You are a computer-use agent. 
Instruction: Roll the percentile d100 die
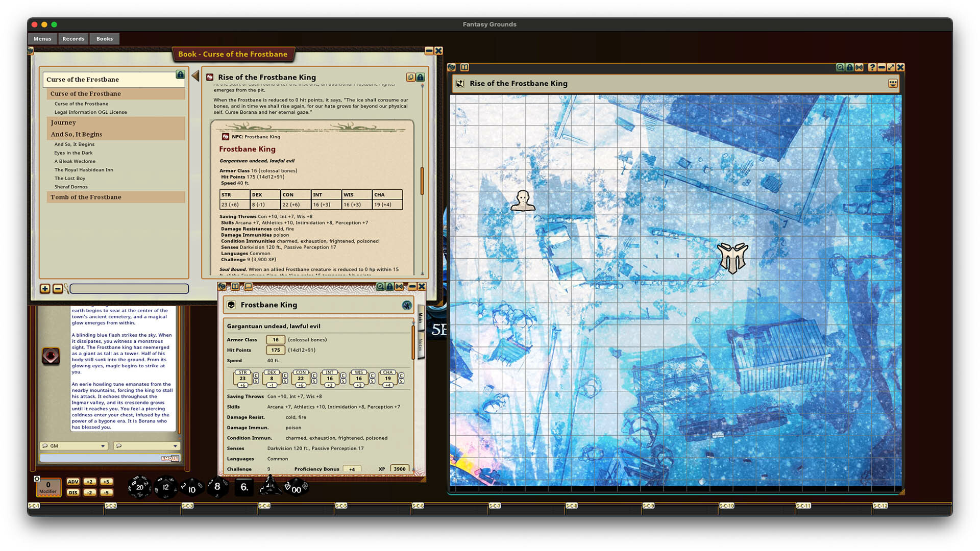pyautogui.click(x=296, y=488)
